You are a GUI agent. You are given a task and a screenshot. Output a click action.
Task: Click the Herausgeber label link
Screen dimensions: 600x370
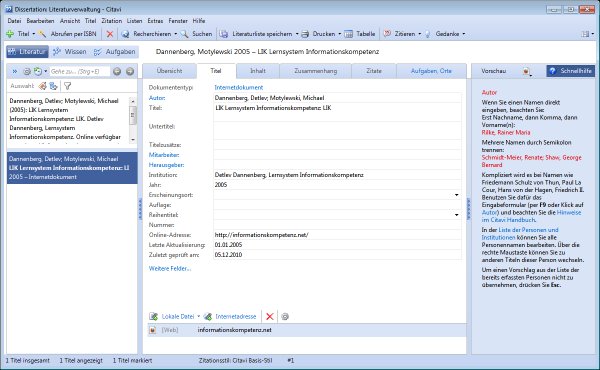coord(166,165)
